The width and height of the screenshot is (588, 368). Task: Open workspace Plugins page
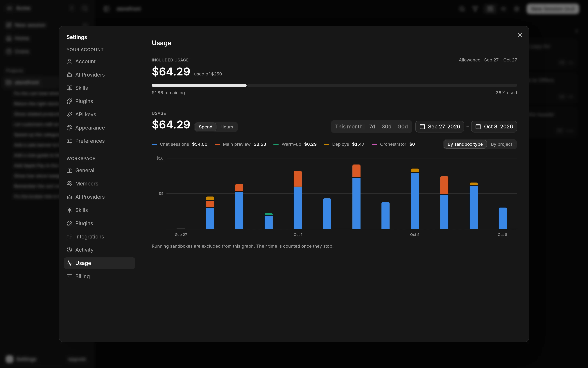pos(99,223)
